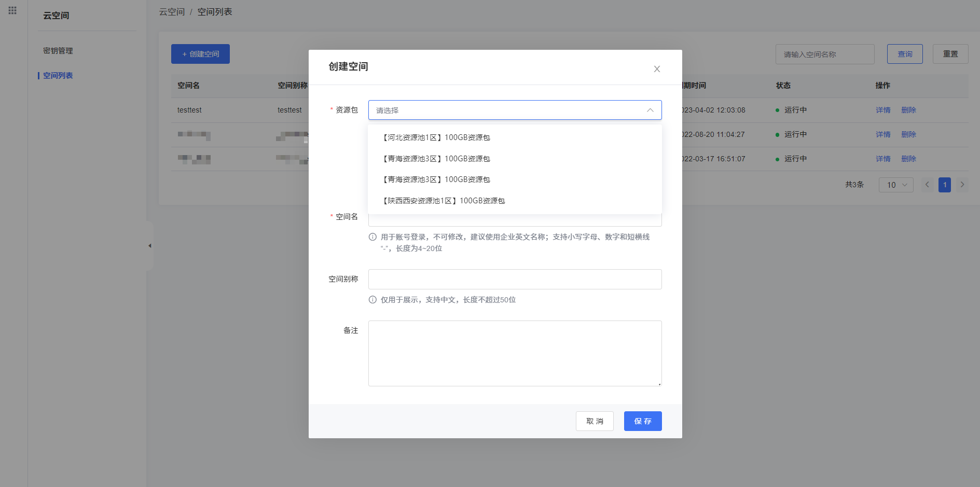Go to the previous page arrow
Image resolution: width=980 pixels, height=487 pixels.
tap(927, 185)
